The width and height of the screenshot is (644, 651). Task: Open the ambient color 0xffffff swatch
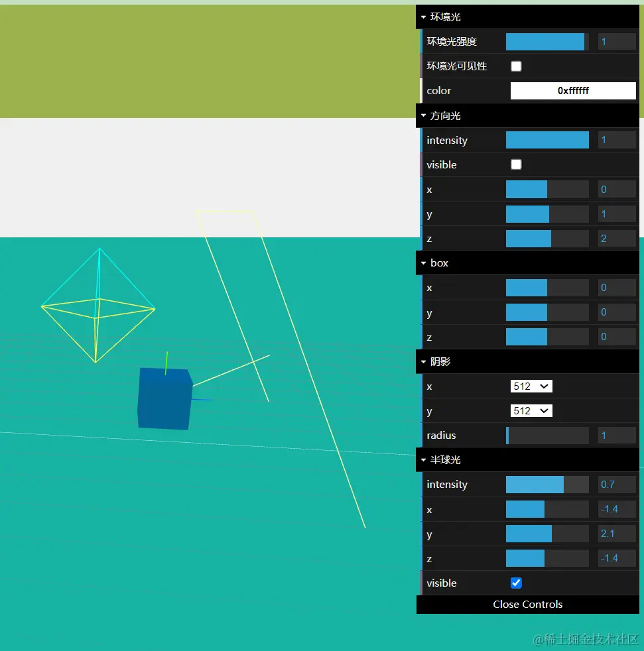573,91
